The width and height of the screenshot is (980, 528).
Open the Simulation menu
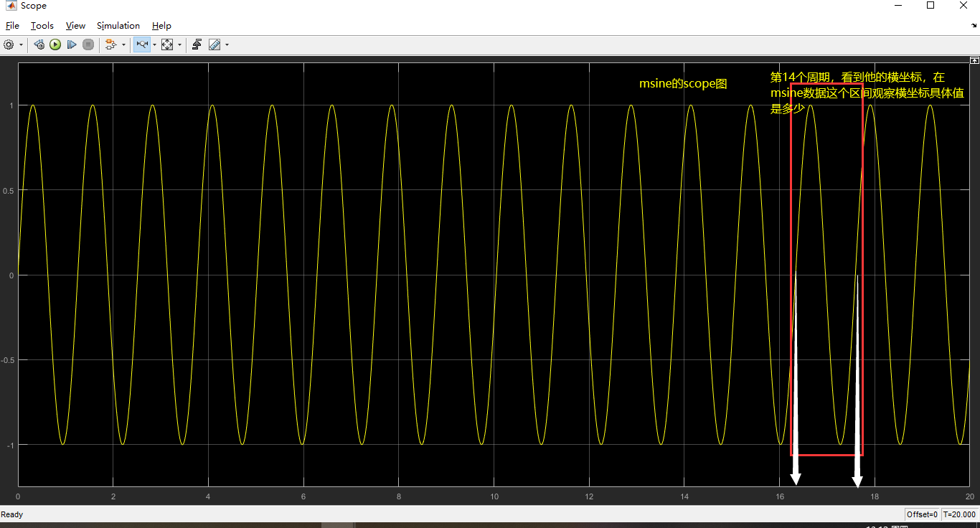[118, 25]
